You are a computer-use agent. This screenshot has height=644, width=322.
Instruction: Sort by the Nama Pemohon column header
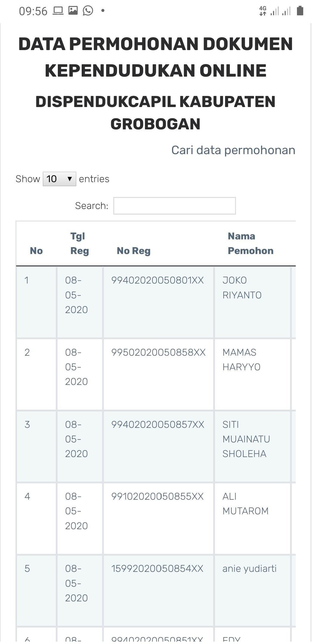pyautogui.click(x=250, y=243)
